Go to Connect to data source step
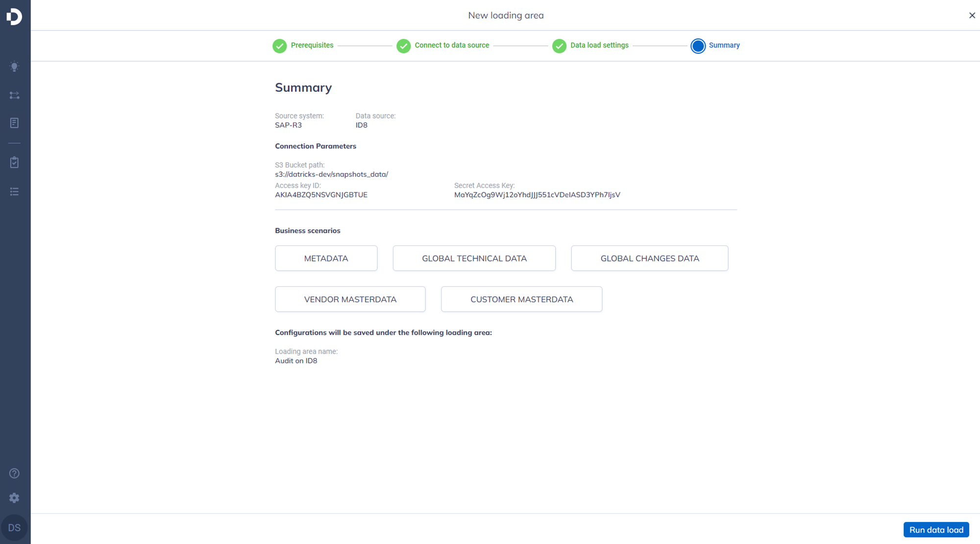The width and height of the screenshot is (980, 544). click(x=442, y=46)
